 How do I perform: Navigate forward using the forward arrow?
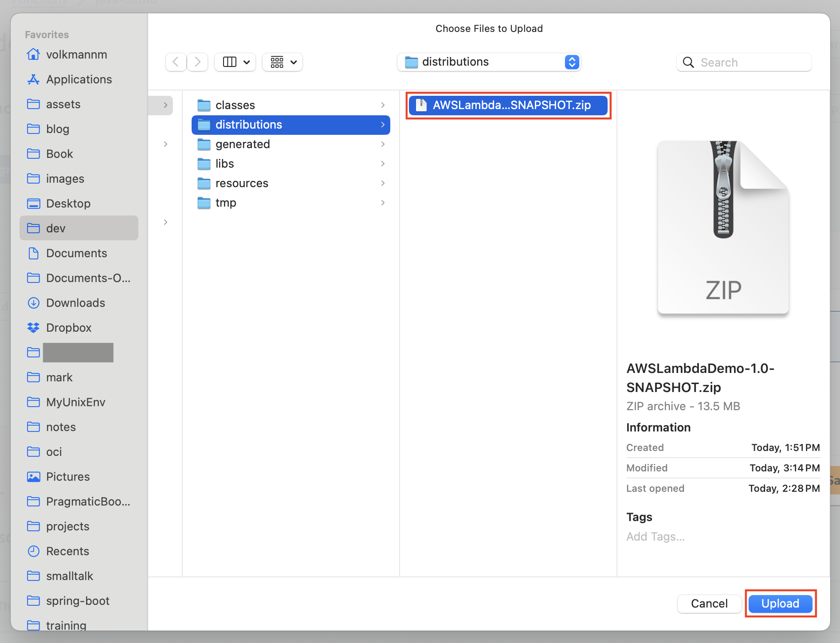[197, 62]
